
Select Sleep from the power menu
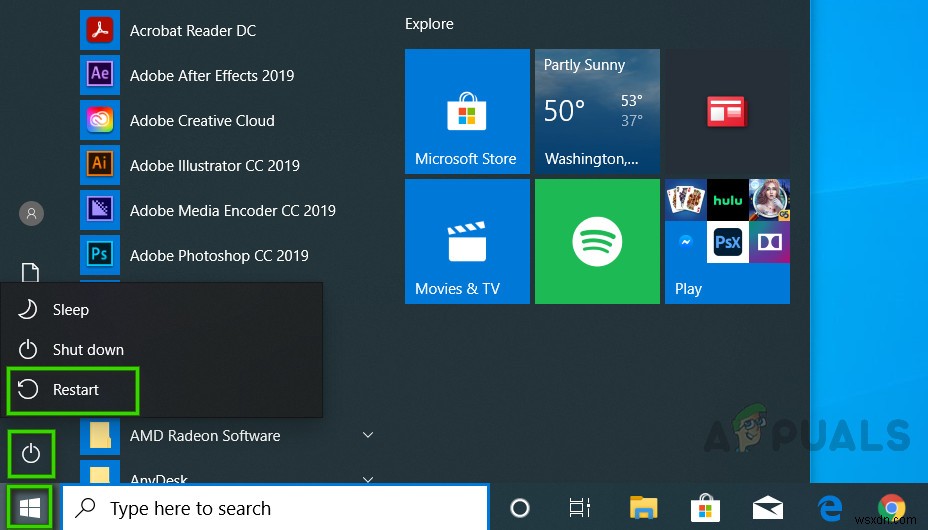[x=162, y=309]
